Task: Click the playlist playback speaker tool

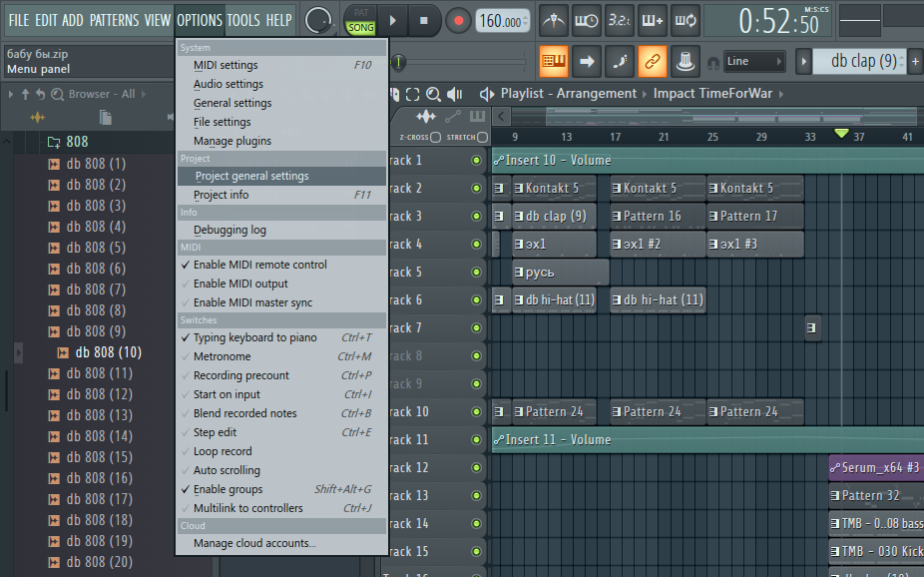Action: click(454, 94)
